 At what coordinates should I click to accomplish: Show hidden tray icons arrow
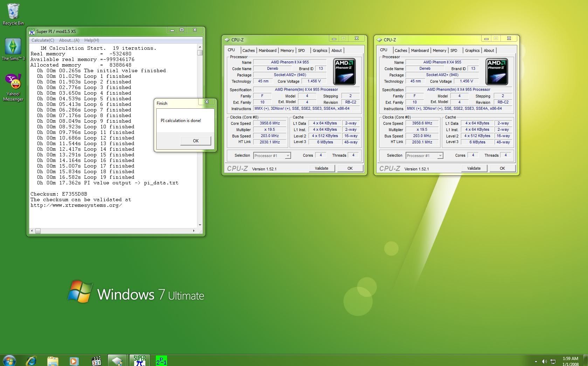536,361
